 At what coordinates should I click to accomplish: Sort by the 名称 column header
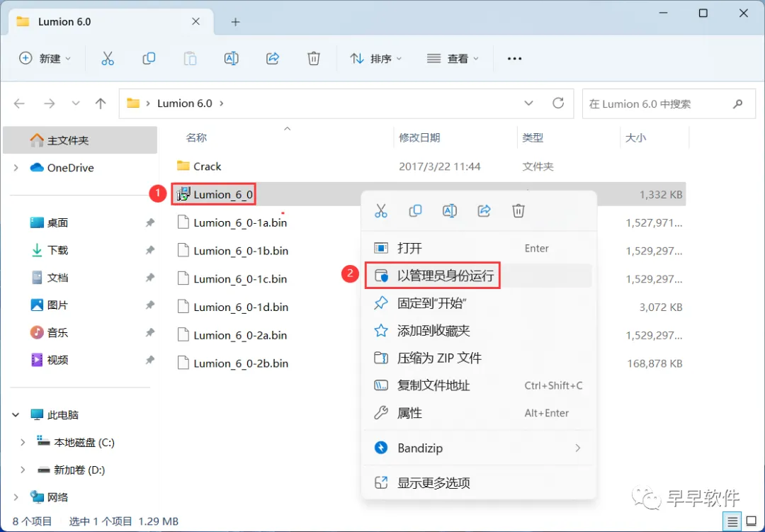click(196, 138)
